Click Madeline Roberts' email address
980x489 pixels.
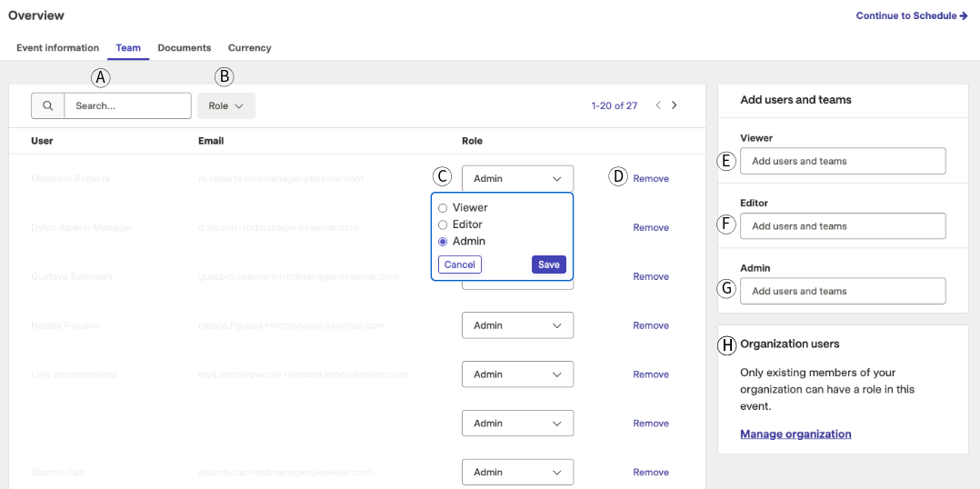click(281, 179)
